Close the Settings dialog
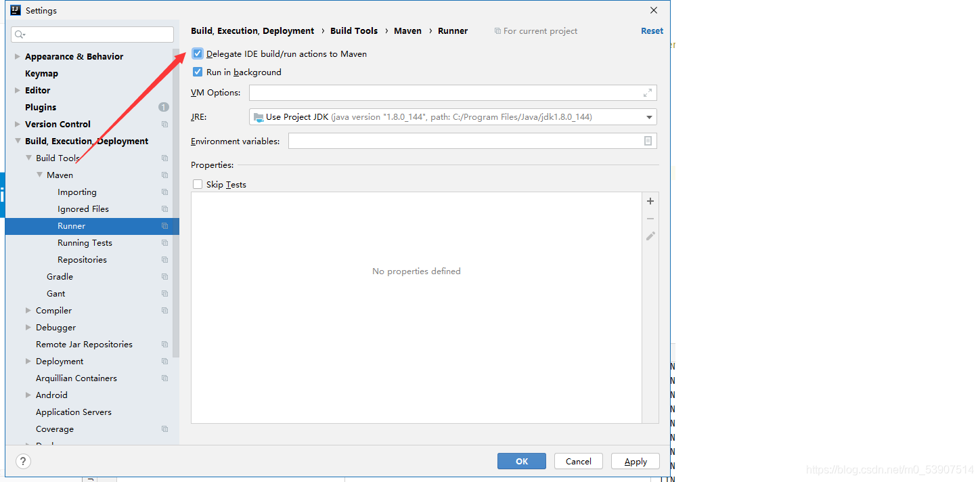The height and width of the screenshot is (482, 980). pyautogui.click(x=654, y=10)
